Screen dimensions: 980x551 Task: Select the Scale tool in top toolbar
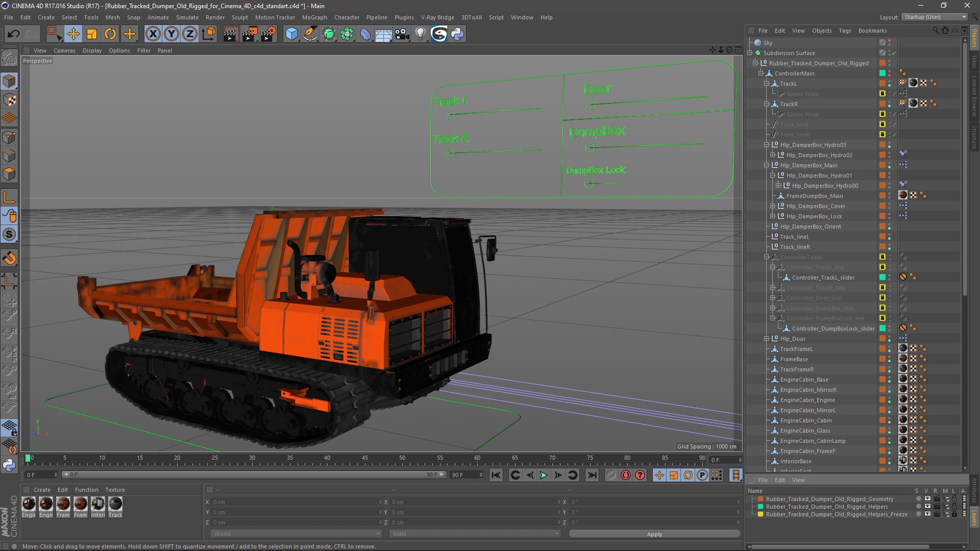pyautogui.click(x=92, y=34)
